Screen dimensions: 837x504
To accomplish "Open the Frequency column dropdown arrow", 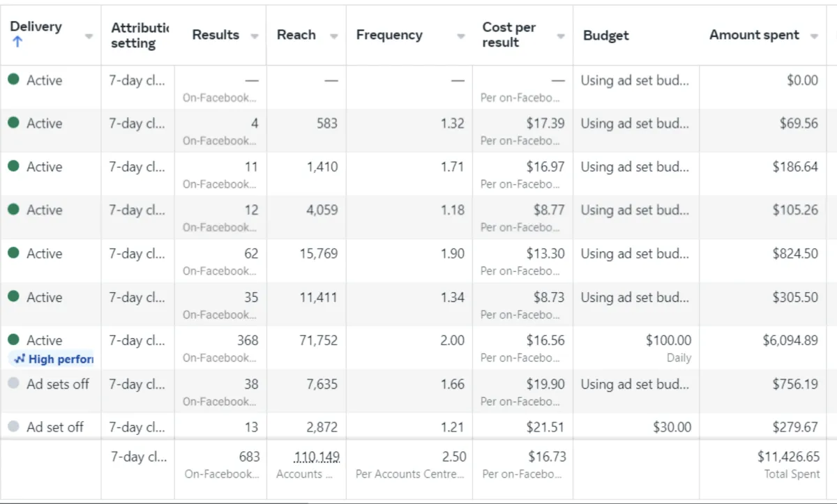I will point(460,36).
